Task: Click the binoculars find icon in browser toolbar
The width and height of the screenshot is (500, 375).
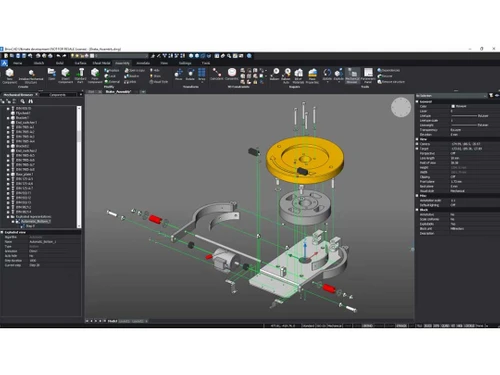Action: pos(31,101)
